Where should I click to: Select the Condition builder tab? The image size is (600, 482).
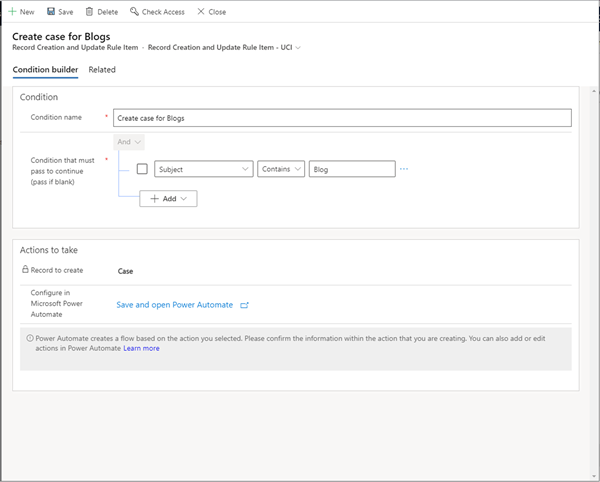[45, 70]
